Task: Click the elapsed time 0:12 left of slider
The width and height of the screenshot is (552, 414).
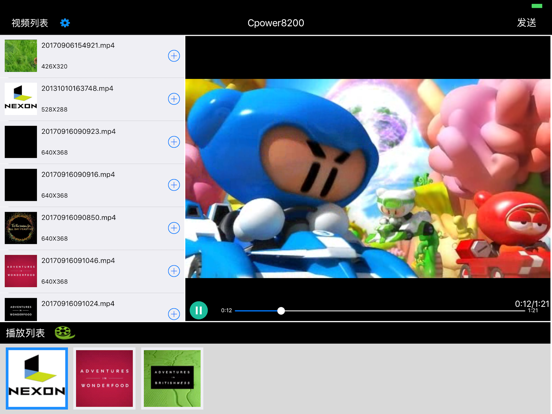Action: pyautogui.click(x=226, y=310)
